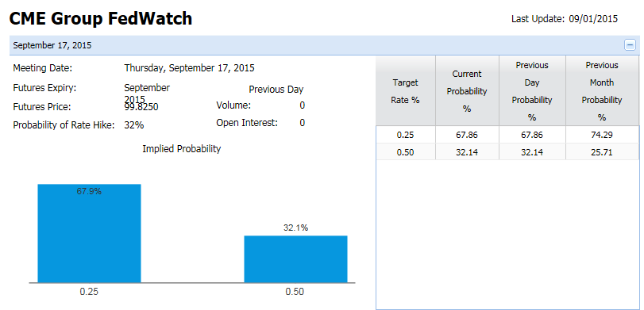The image size is (644, 310).
Task: Click the Implied Probability chart title
Action: click(182, 149)
